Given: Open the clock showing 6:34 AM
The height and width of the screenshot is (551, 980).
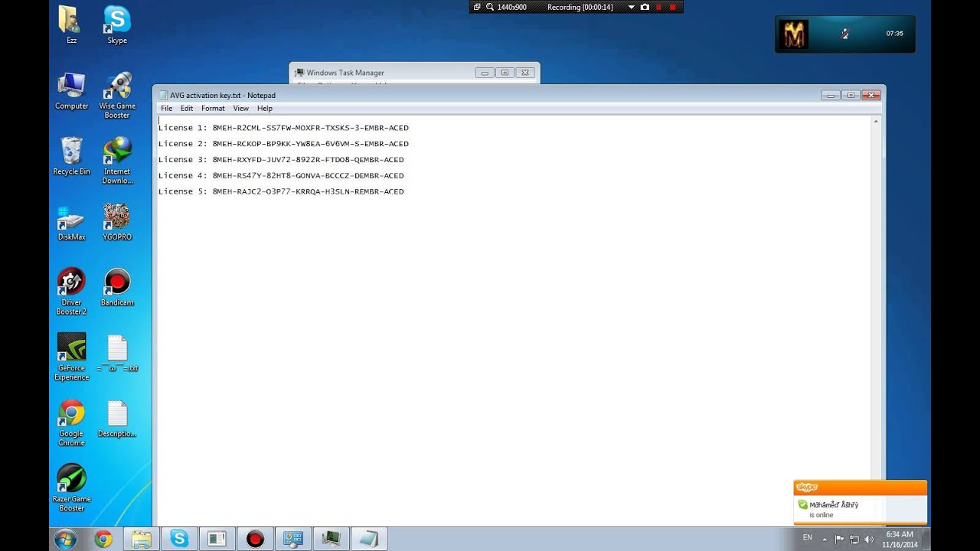Looking at the screenshot, I should click(900, 539).
